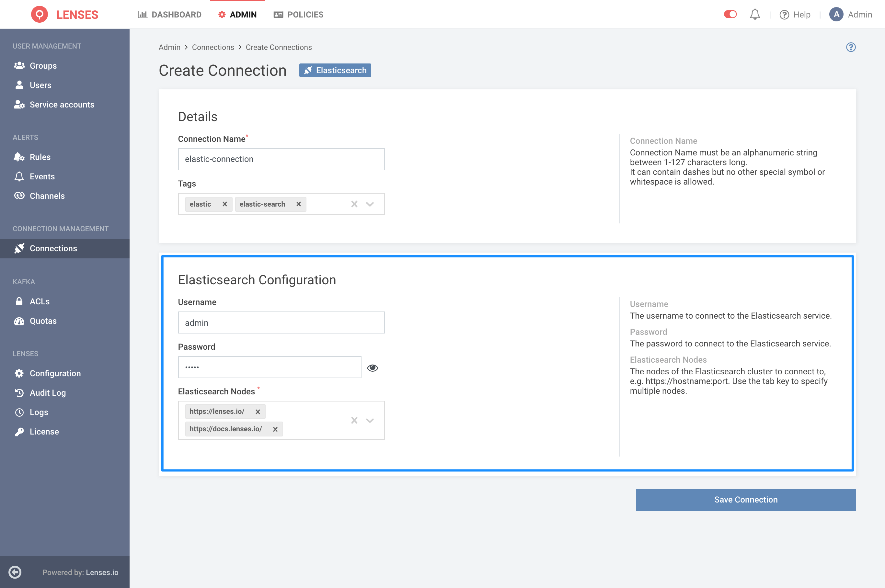Click the page help icon beside breadcrumb

850,47
